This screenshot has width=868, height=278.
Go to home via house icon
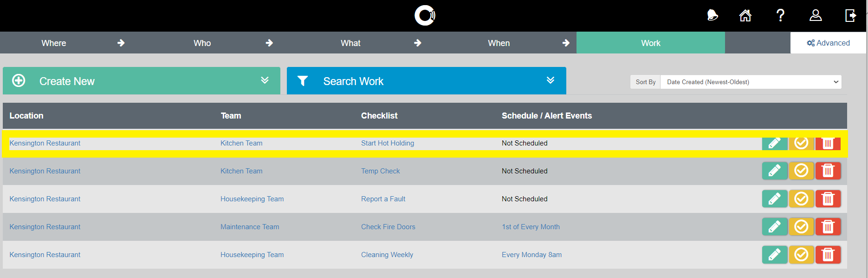click(745, 15)
